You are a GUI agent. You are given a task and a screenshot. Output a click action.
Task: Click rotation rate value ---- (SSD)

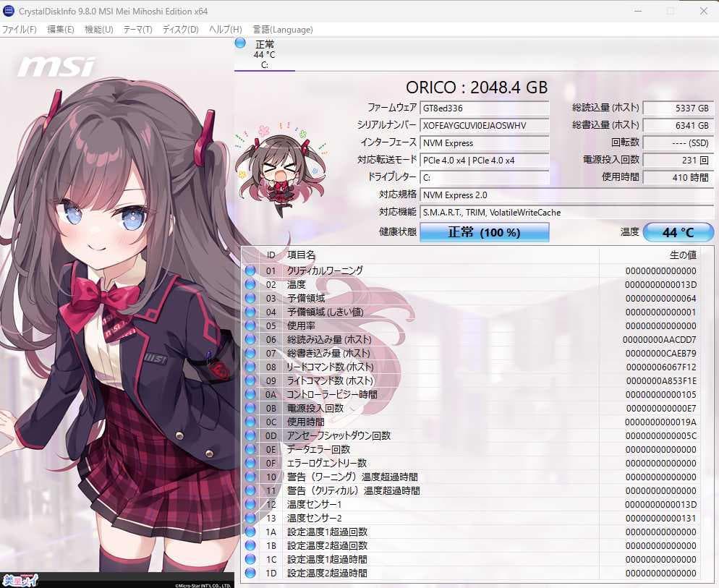point(678,143)
